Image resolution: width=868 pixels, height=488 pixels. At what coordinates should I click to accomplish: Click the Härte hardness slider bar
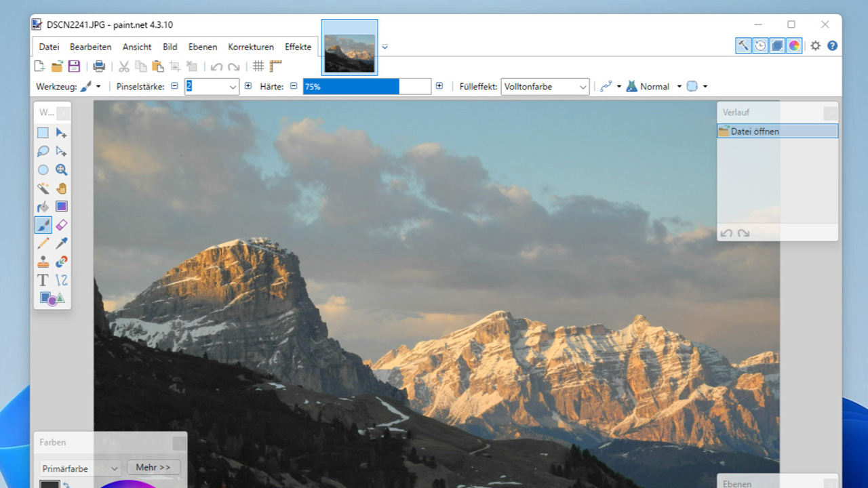pos(366,87)
